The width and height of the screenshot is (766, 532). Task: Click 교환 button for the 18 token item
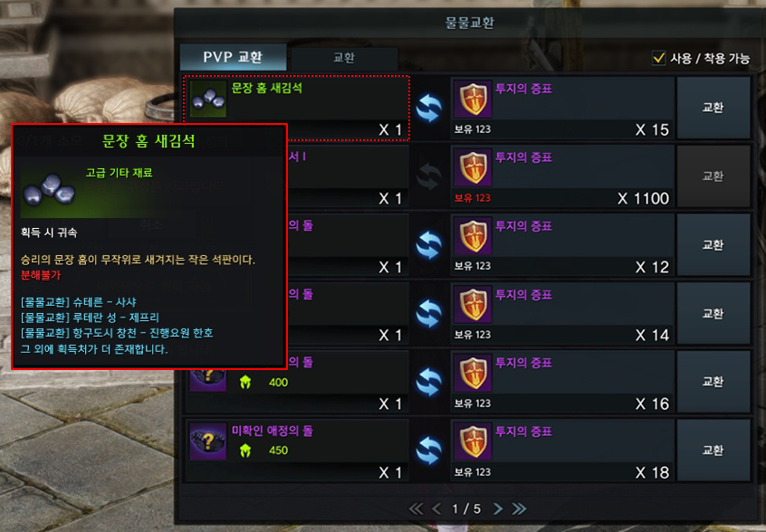click(x=713, y=450)
